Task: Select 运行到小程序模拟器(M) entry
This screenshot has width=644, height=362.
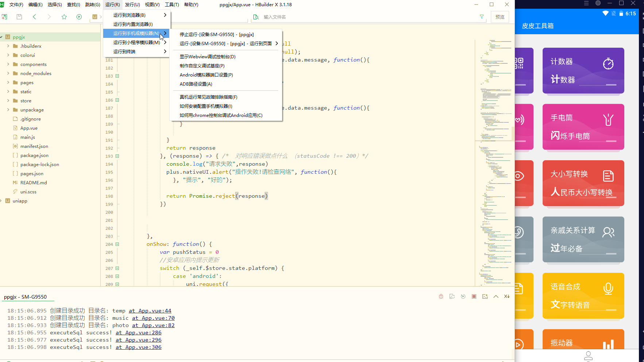Action: pyautogui.click(x=136, y=43)
